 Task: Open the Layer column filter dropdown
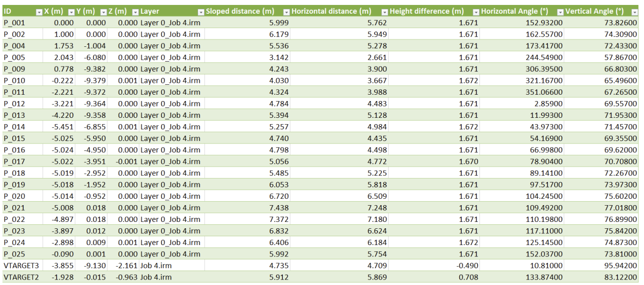(x=201, y=11)
